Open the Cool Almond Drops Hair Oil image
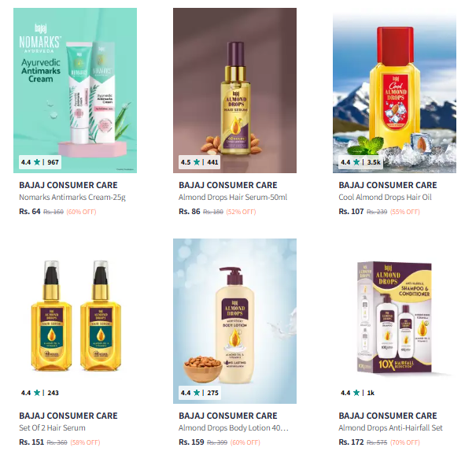The width and height of the screenshot is (476, 466). tap(394, 91)
